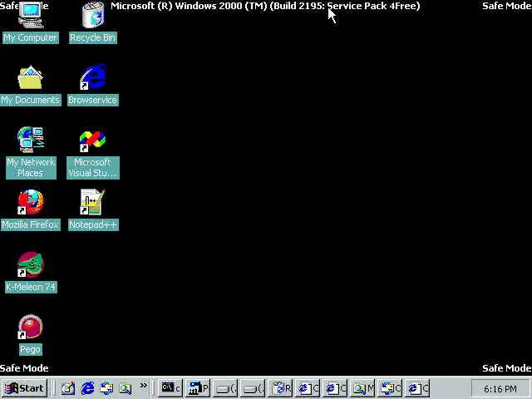The width and height of the screenshot is (532, 399).
Task: Click the 6:16 PM system clock
Action: click(500, 388)
